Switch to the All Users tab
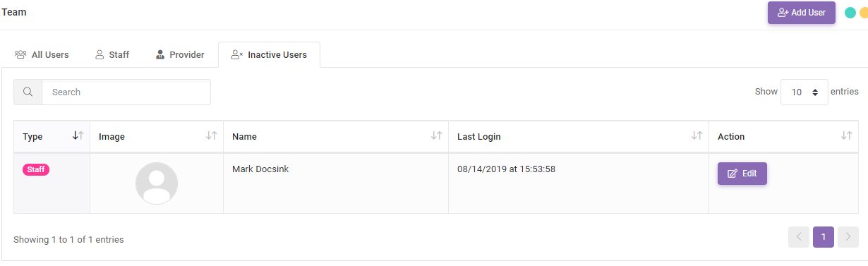The height and width of the screenshot is (266, 868). tap(42, 54)
